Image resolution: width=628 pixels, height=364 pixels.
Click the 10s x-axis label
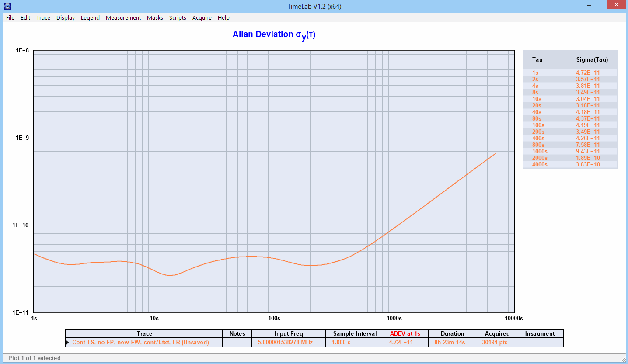[x=154, y=318]
